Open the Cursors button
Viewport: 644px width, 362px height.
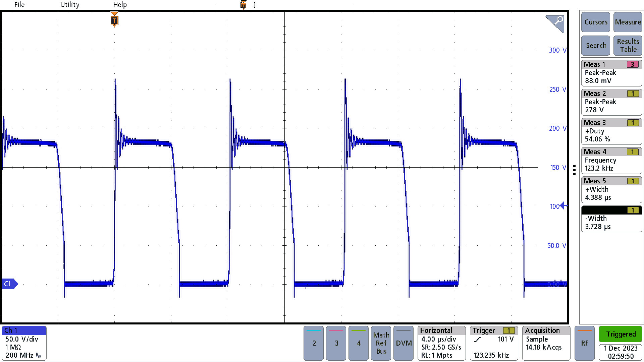click(x=596, y=22)
